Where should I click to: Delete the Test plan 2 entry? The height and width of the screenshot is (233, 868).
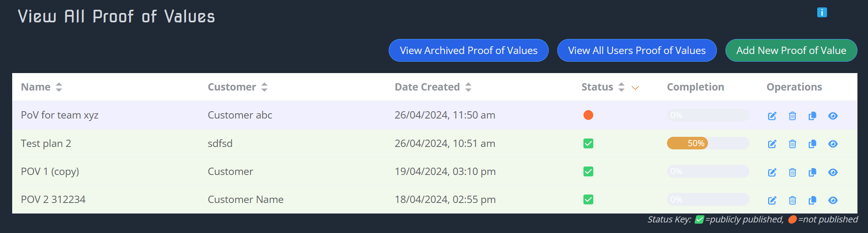[x=792, y=144]
